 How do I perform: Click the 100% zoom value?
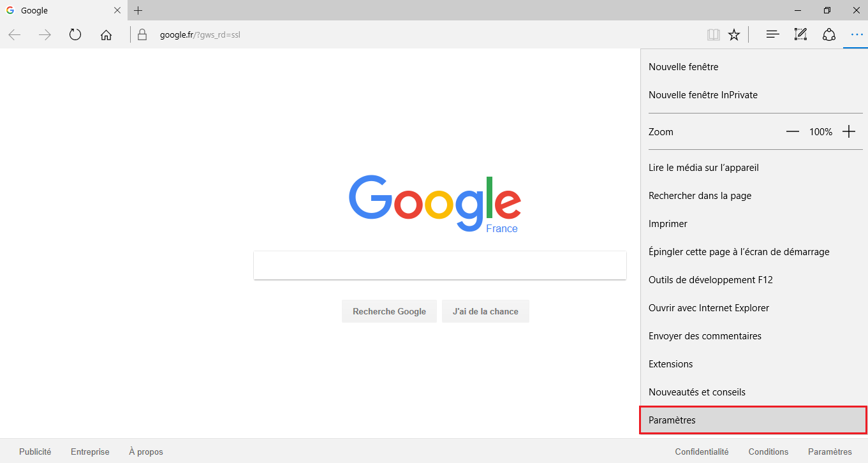821,132
